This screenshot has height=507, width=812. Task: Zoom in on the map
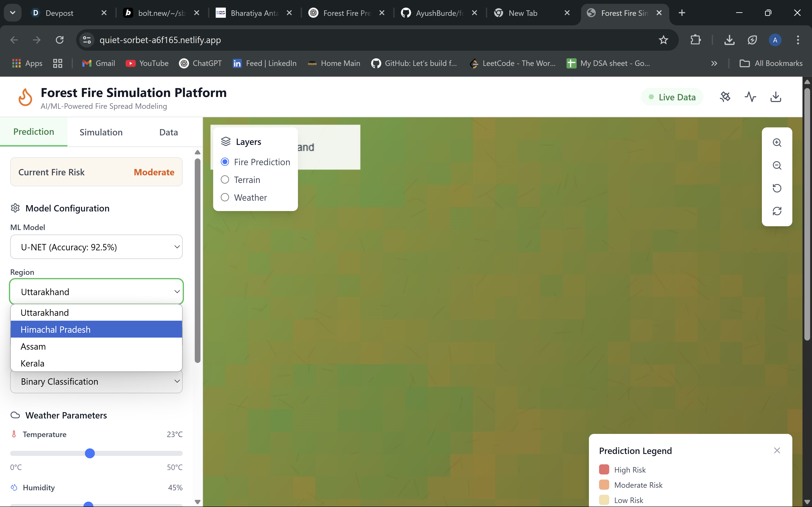(x=777, y=143)
